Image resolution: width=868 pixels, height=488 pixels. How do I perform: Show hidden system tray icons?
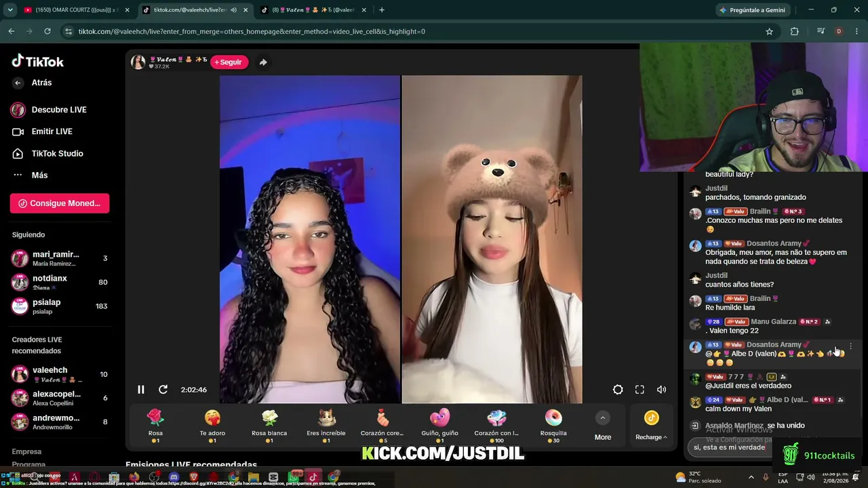pos(751,477)
